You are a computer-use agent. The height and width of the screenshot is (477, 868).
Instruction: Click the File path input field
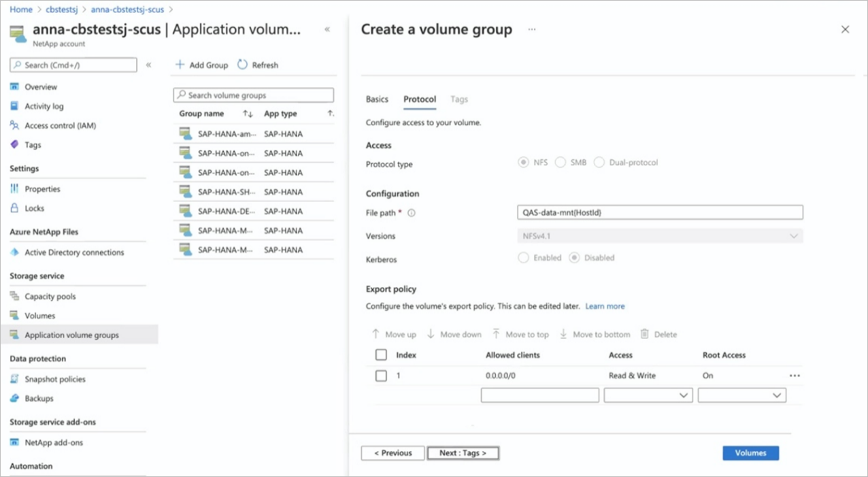point(660,212)
